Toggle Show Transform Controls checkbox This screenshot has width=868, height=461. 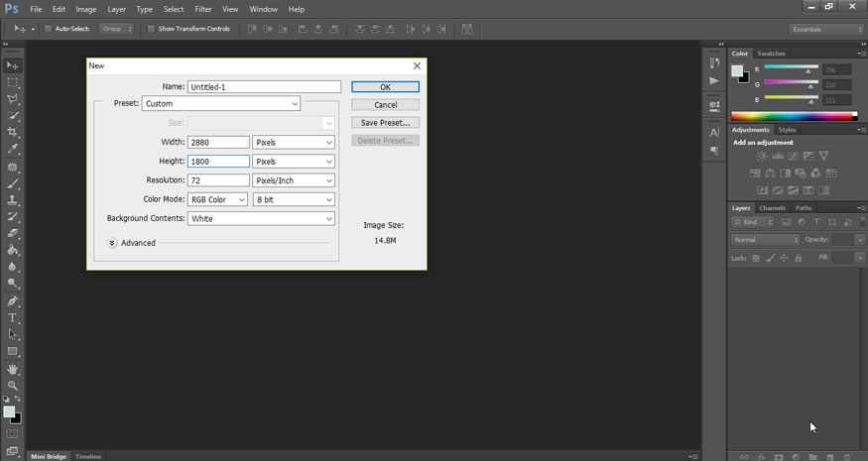pos(151,29)
